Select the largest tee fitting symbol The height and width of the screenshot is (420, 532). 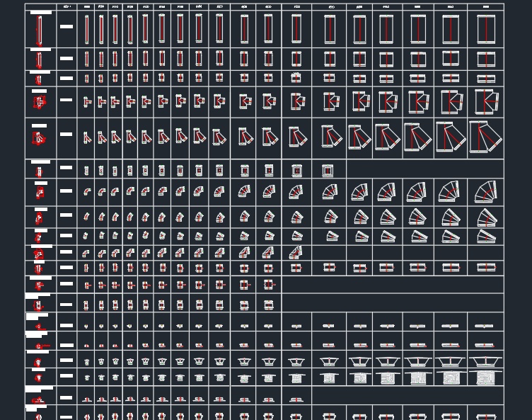pos(486,102)
